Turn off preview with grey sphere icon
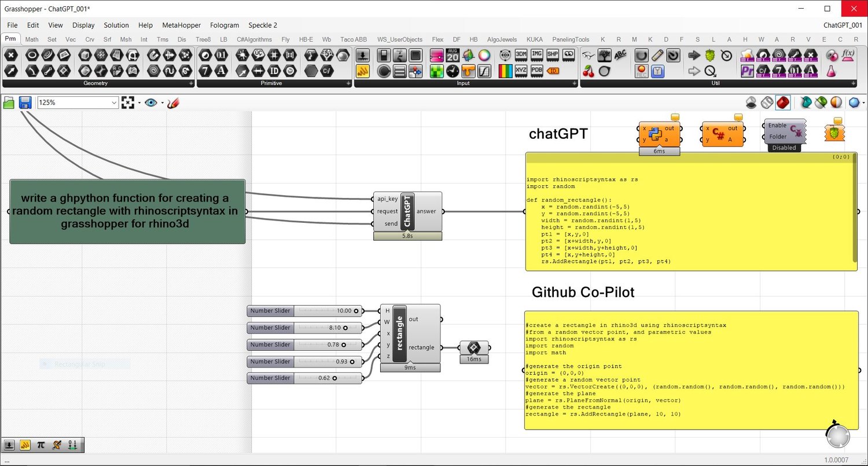868x466 pixels. [x=751, y=102]
